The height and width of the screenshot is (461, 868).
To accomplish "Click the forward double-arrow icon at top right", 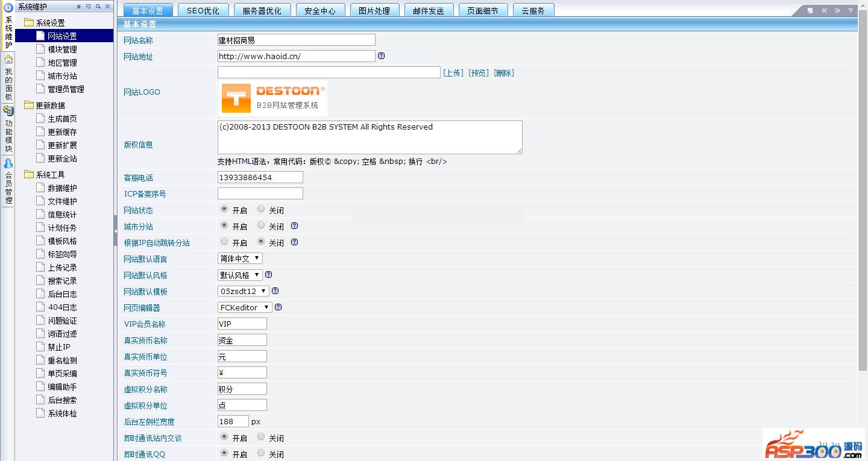I will (x=837, y=10).
